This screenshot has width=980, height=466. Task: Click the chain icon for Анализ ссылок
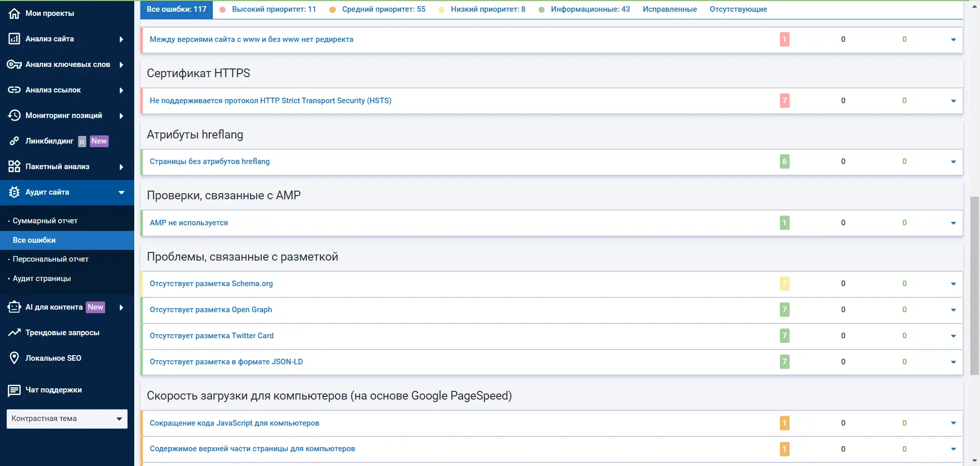pyautogui.click(x=14, y=90)
